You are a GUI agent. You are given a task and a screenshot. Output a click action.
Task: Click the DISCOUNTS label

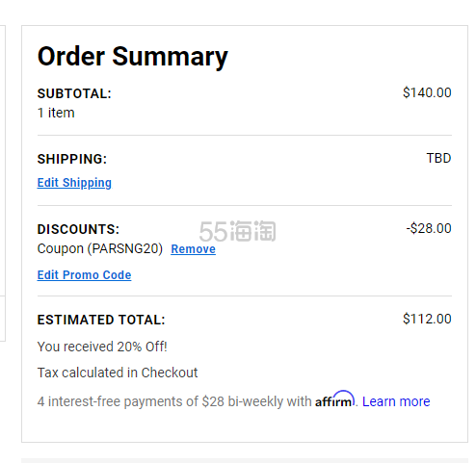[x=78, y=229]
